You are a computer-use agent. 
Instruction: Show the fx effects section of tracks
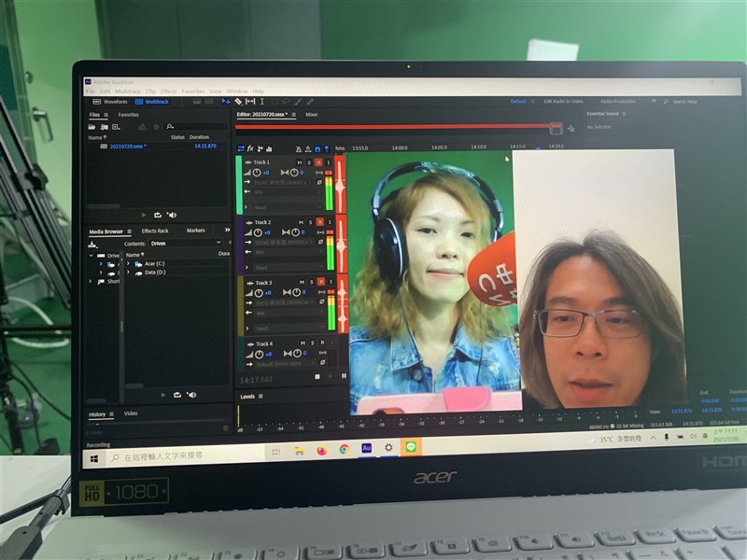click(x=250, y=149)
